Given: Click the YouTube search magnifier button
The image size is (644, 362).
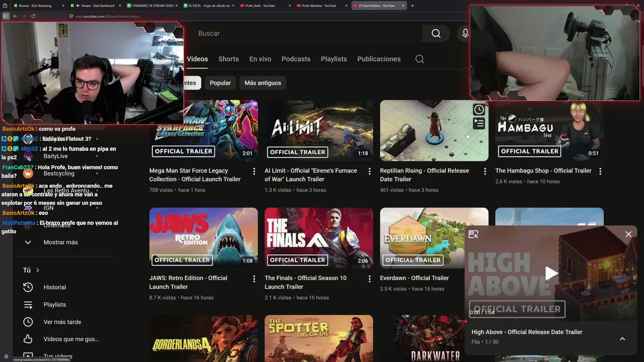Looking at the screenshot, I should (x=436, y=33).
